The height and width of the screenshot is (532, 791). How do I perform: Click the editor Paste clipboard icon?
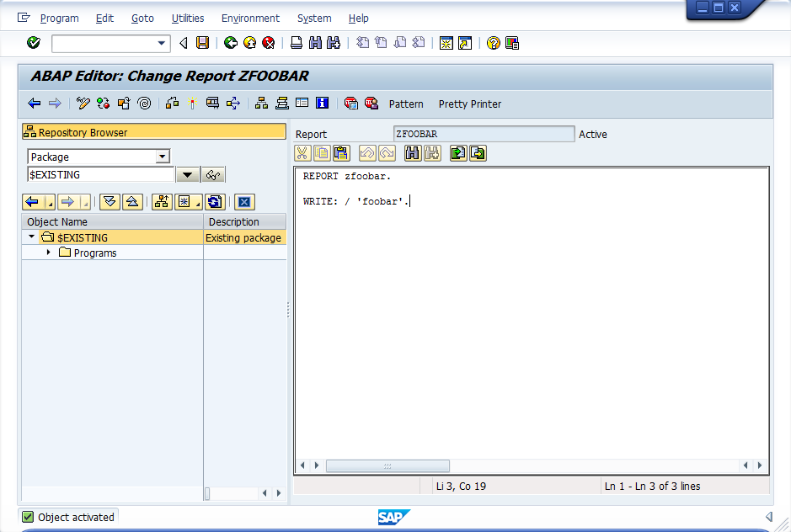click(x=341, y=153)
